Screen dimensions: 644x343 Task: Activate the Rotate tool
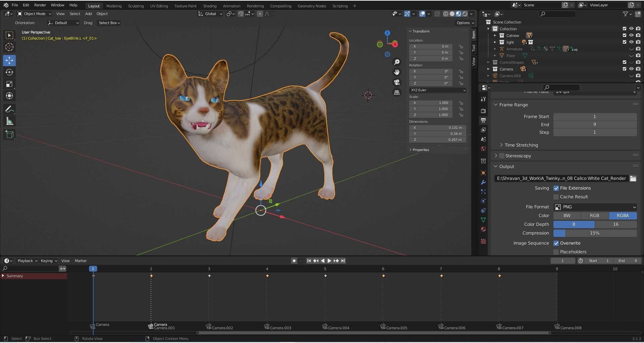(9, 72)
